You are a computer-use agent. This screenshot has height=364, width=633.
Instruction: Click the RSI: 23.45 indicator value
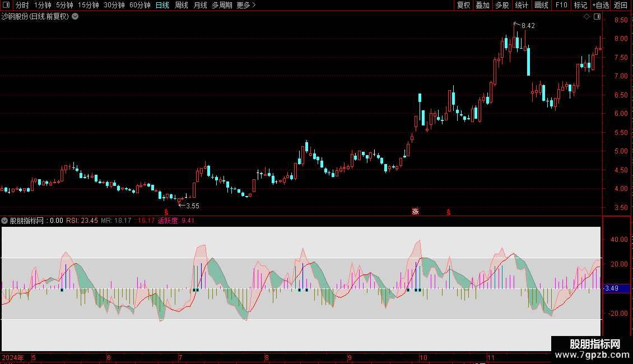coord(82,221)
